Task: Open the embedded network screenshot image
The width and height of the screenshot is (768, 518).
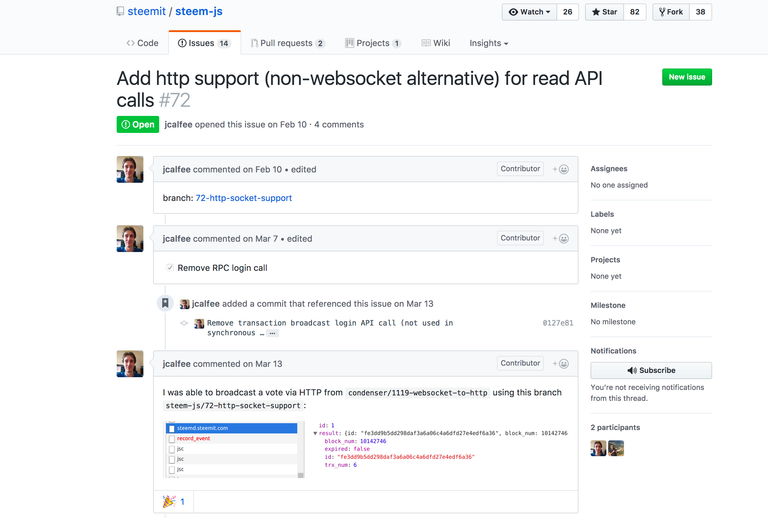Action: [x=366, y=449]
